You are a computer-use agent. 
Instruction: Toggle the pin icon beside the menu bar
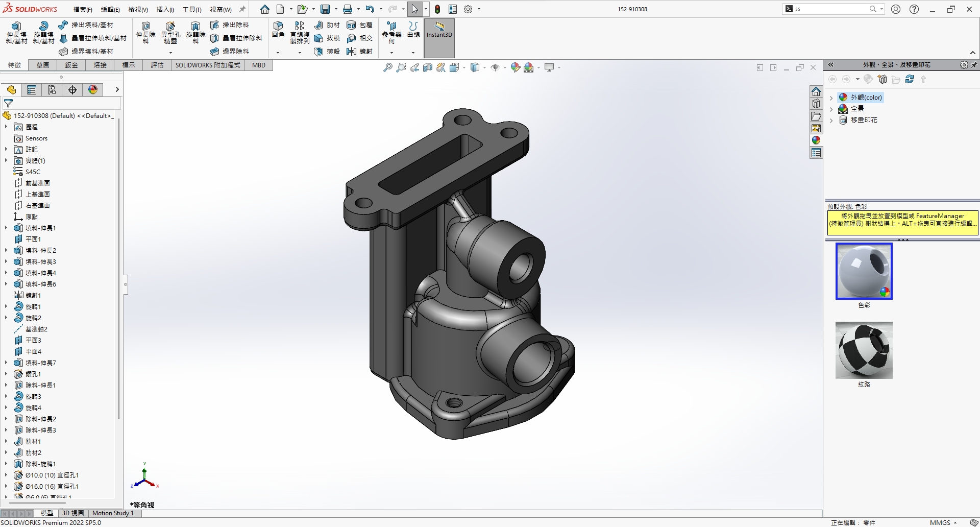click(242, 9)
